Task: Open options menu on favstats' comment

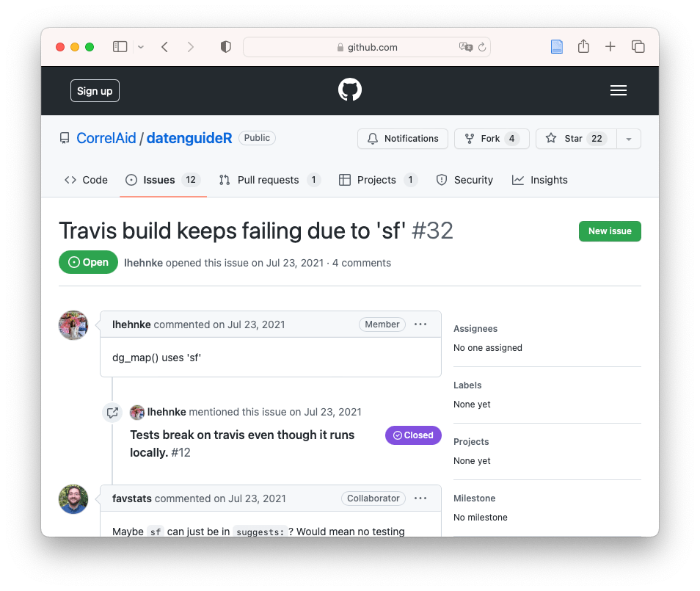Action: click(x=420, y=498)
